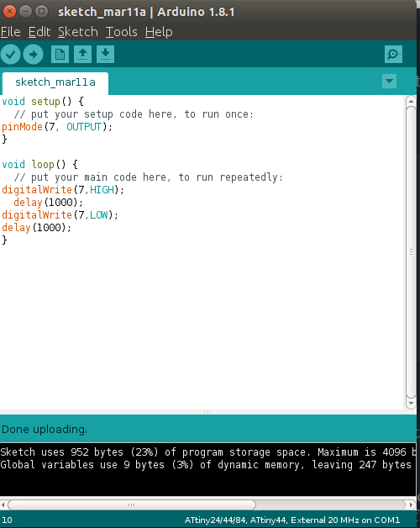
Task: Click the window title 'sketch_mar11a | Arduino 1.8.1'
Action: 146,12
